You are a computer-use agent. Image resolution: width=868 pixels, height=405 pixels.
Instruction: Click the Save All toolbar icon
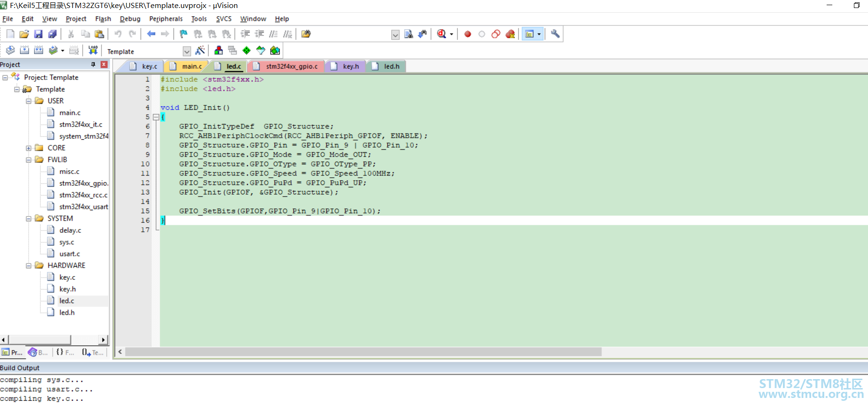(x=53, y=34)
